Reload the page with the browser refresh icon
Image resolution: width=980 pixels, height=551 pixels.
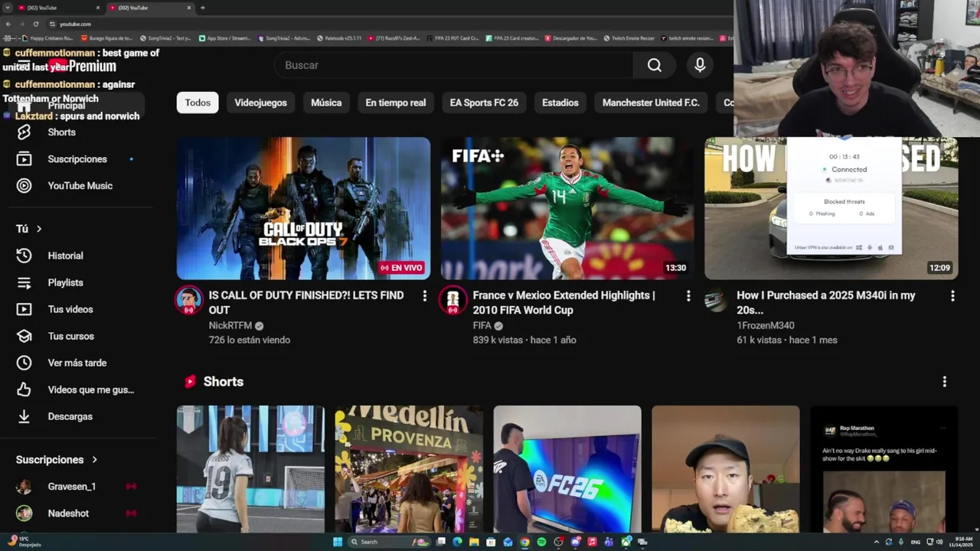tap(35, 24)
